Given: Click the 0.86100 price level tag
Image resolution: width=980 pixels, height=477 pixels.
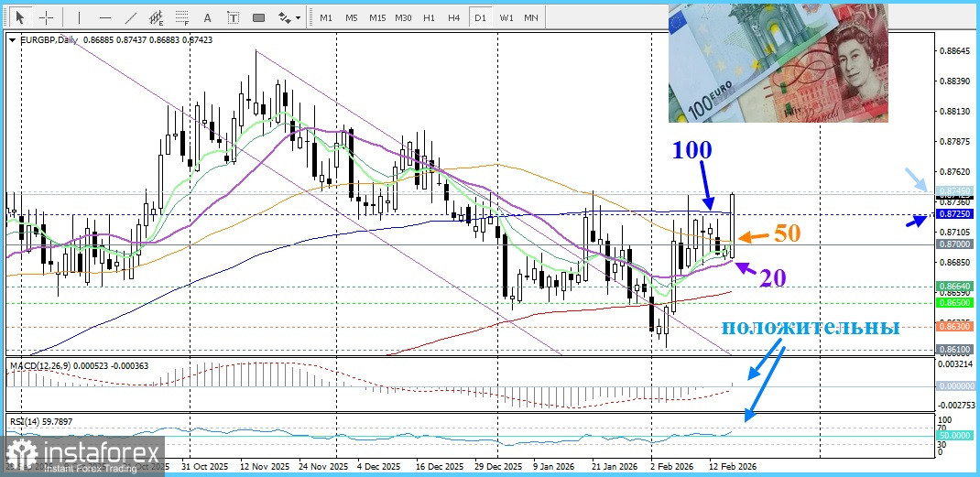Looking at the screenshot, I should click(x=953, y=349).
